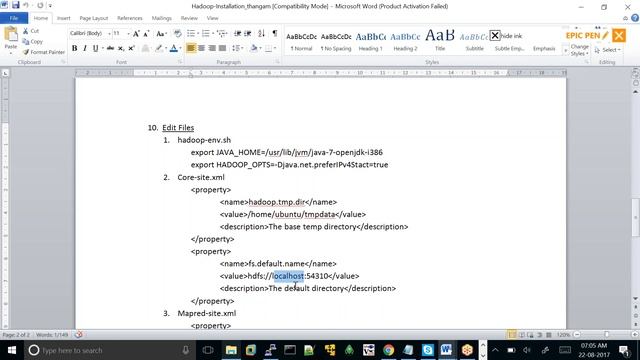640x360 pixels.
Task: Undo last action in quick access toolbar
Action: (26, 5)
